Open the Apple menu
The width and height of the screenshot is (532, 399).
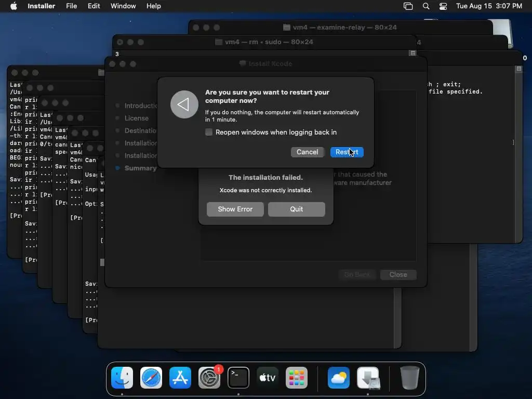tap(14, 6)
